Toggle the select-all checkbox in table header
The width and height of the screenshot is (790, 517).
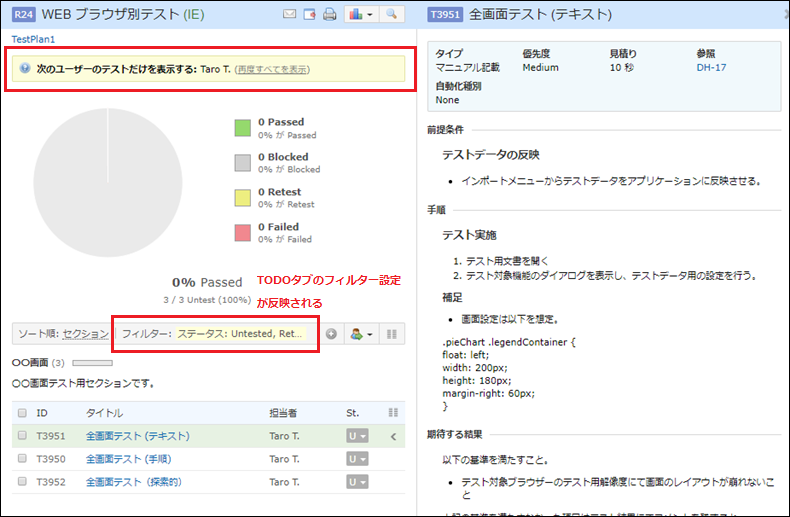pos(22,412)
